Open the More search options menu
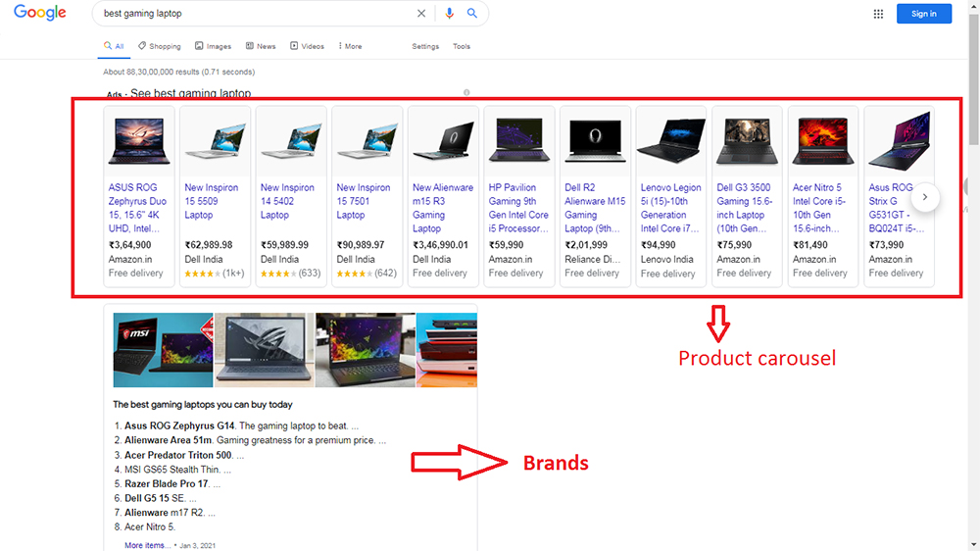Image resolution: width=980 pixels, height=551 pixels. click(x=350, y=46)
